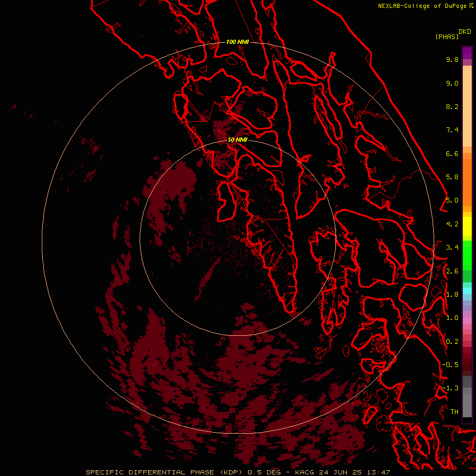
Task: Click the yellow segment of the colorbar
Action: tap(467, 226)
